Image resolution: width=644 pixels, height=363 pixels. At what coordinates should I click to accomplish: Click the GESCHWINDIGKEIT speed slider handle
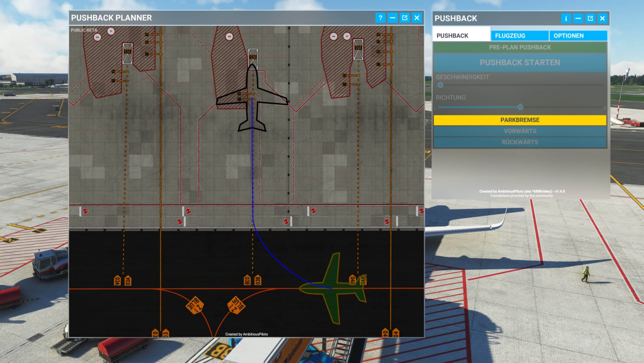(440, 85)
